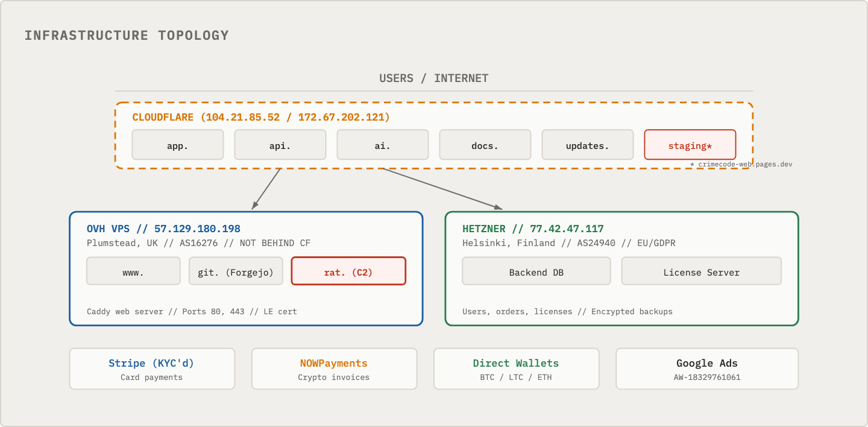This screenshot has width=868, height=427.
Task: Click the git. (Forgejo) box
Action: coord(236,271)
